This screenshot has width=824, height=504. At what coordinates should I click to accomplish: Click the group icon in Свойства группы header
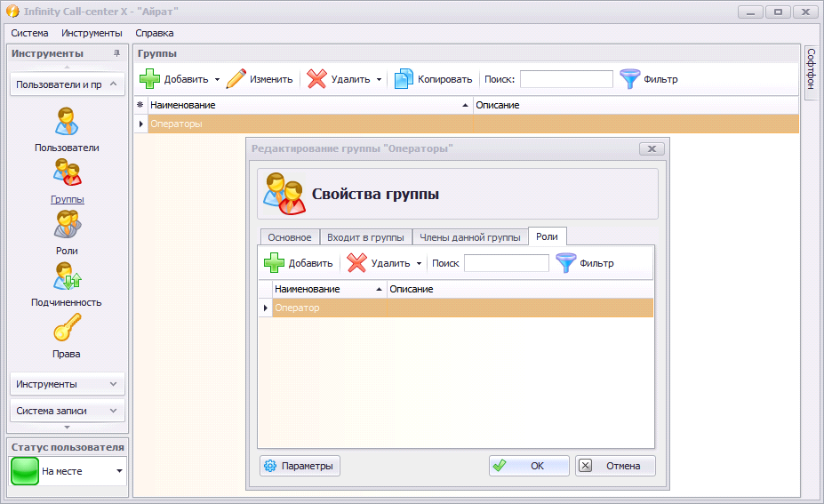tap(284, 194)
